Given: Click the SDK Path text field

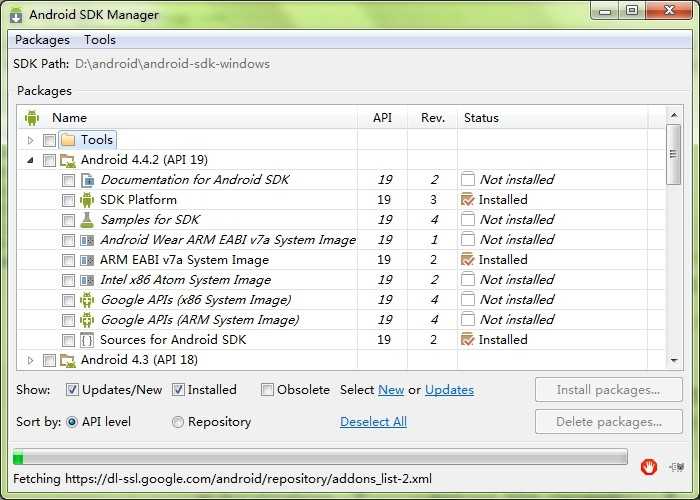Looking at the screenshot, I should click(172, 64).
